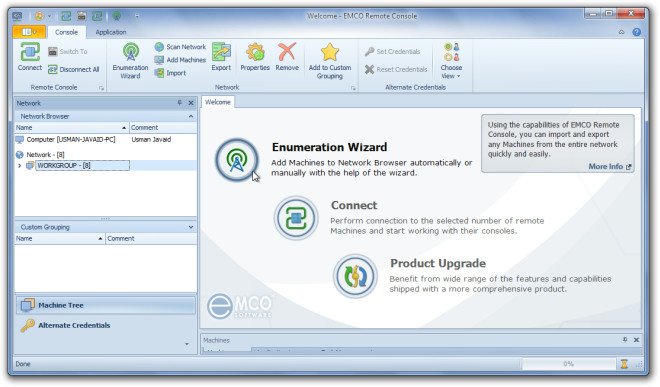The image size is (660, 387).
Task: Open Network group dialog launcher
Action: click(x=353, y=88)
